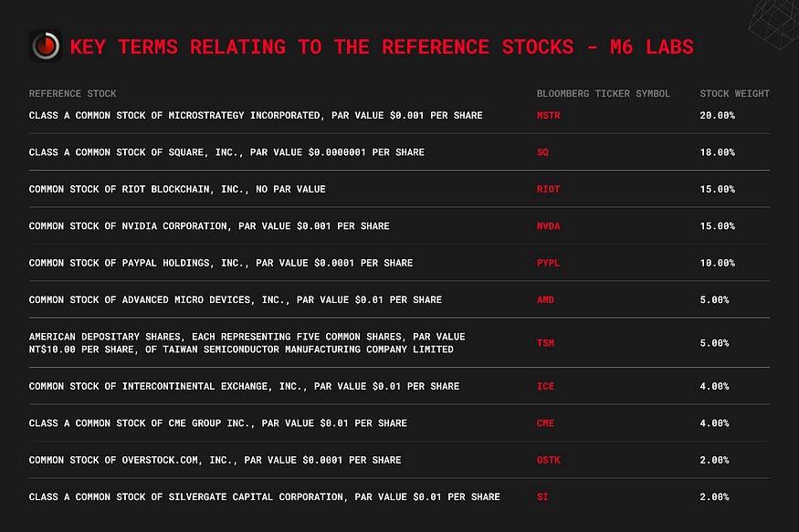Select the 'Reference Stock' column header
The width and height of the screenshot is (799, 532).
coord(73,94)
